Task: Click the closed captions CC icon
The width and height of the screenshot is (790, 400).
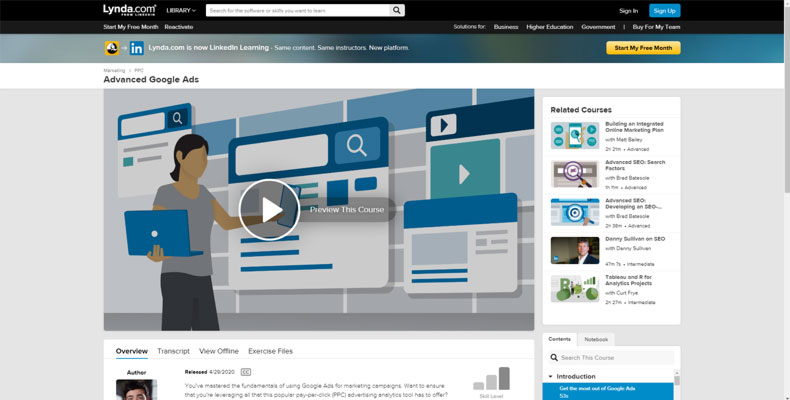Action: tap(245, 372)
